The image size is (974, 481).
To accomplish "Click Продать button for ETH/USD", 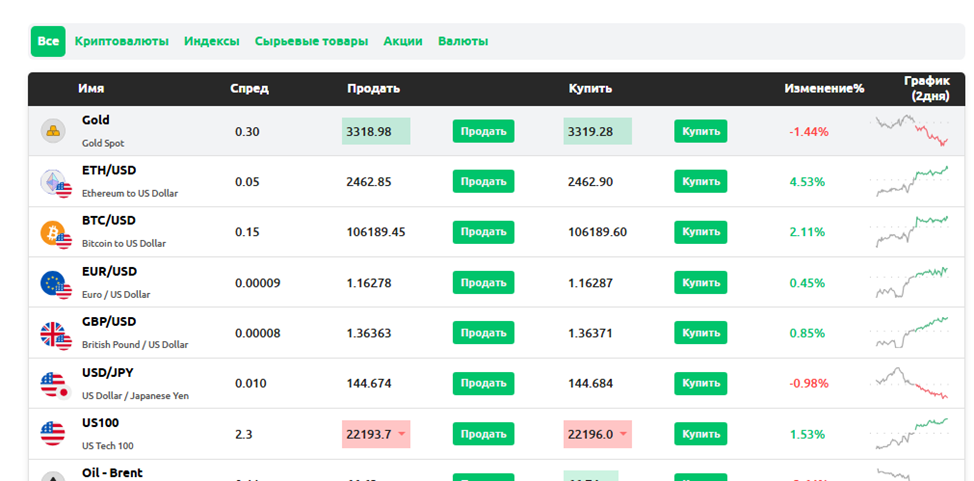I will [x=483, y=181].
